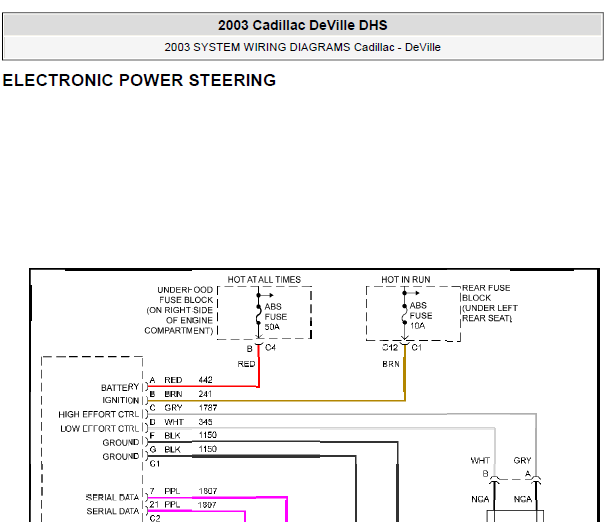
Task: Click the PPL label on pin 7
Action: point(172,491)
